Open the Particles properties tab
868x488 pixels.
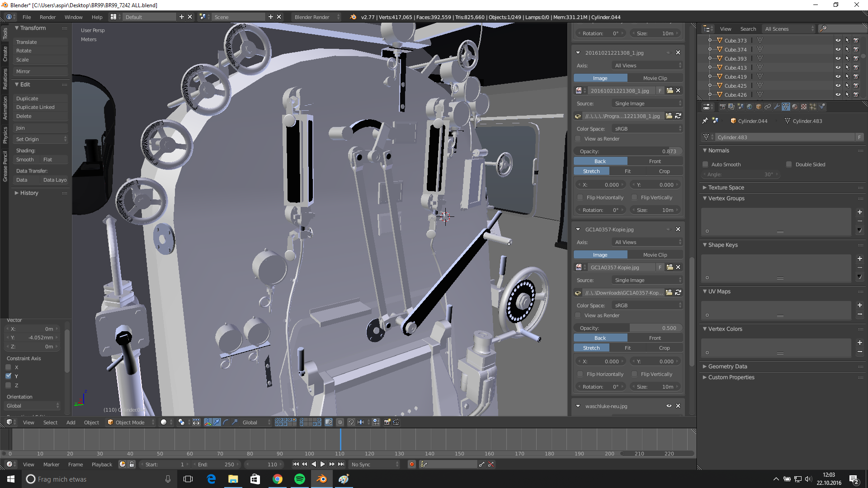(x=813, y=107)
